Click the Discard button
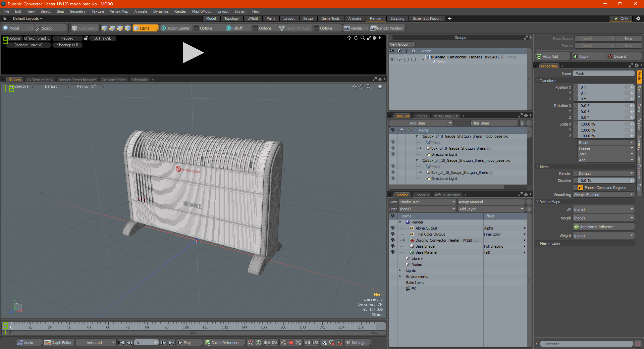Screen dimensions: 644x349 point(624,56)
